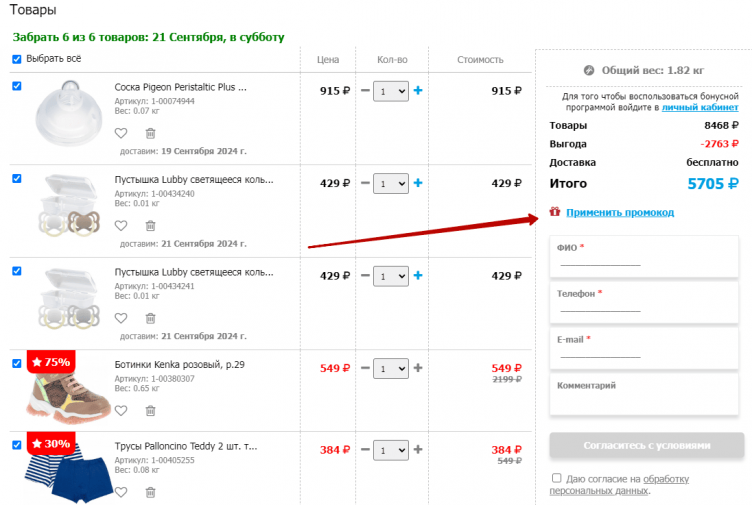Open quantity dropdown for Kenka boots

[x=390, y=368]
